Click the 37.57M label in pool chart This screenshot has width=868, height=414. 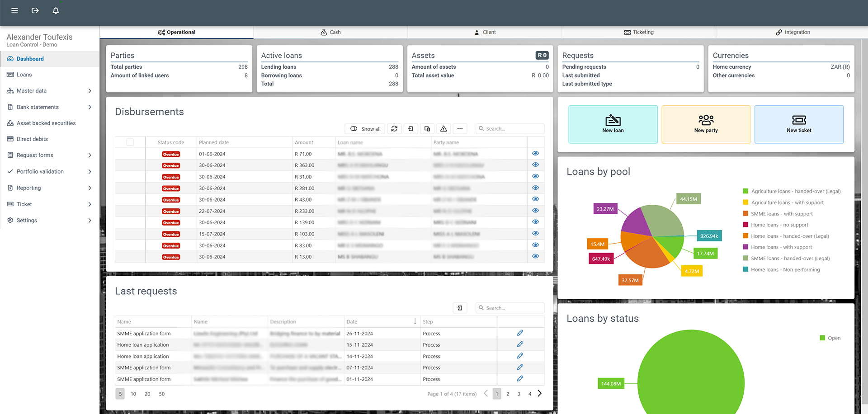click(x=630, y=280)
